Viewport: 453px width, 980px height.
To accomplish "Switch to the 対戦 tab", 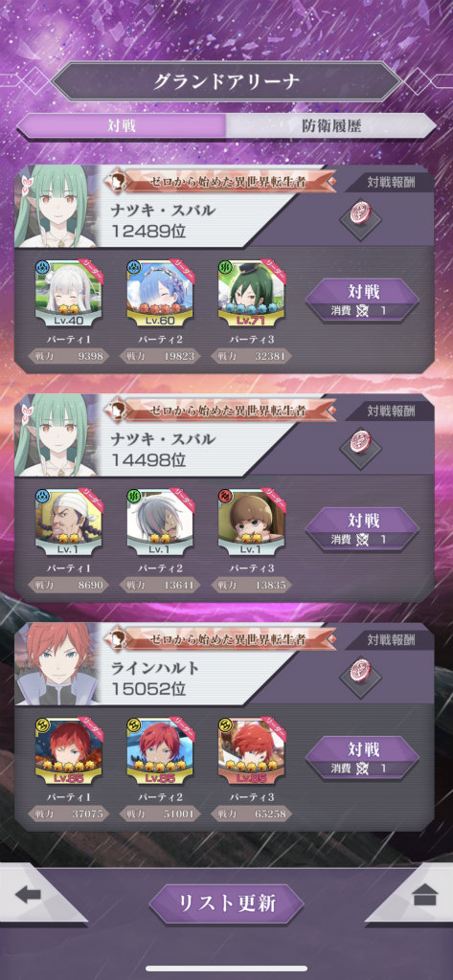I will (x=122, y=125).
